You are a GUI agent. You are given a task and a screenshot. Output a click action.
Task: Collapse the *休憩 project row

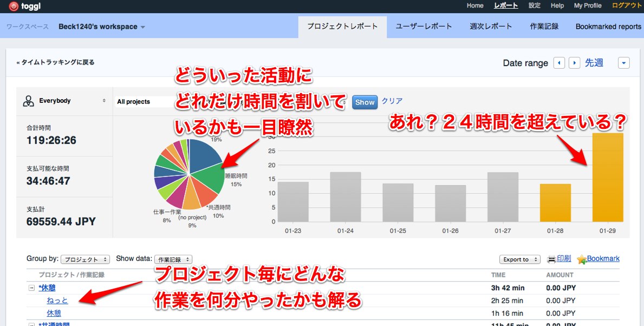(31, 288)
